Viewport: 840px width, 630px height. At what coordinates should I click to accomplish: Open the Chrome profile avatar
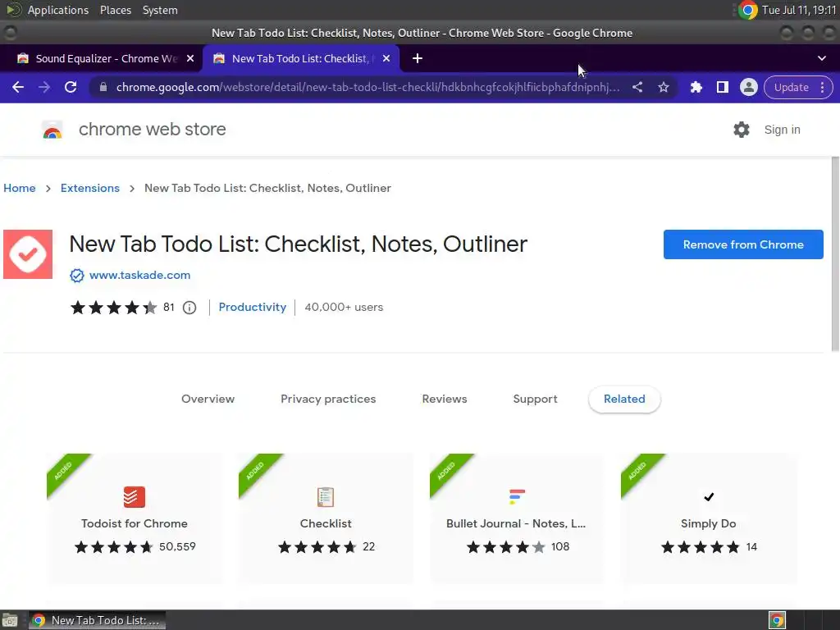coord(748,87)
